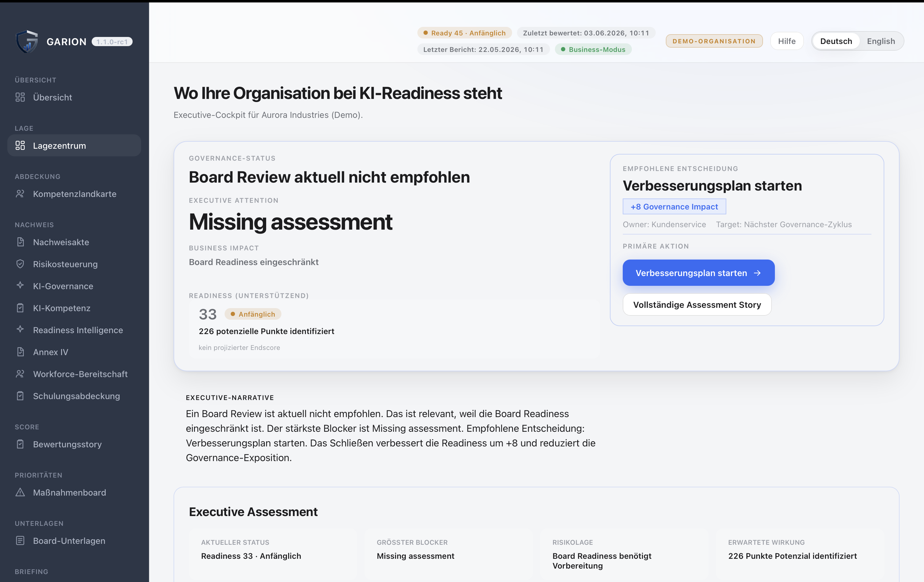Screen dimensions: 924x582
Task: Click Owner: Kundenservice text
Action: point(664,225)
